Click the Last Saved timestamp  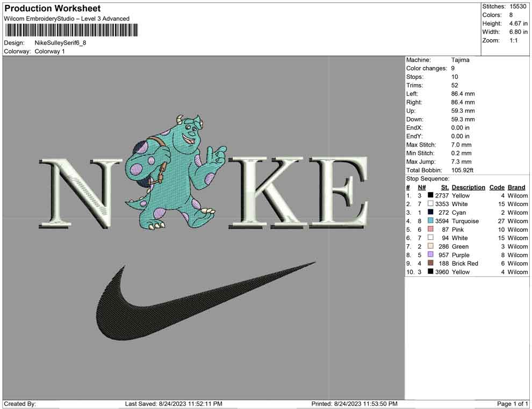pos(174,404)
